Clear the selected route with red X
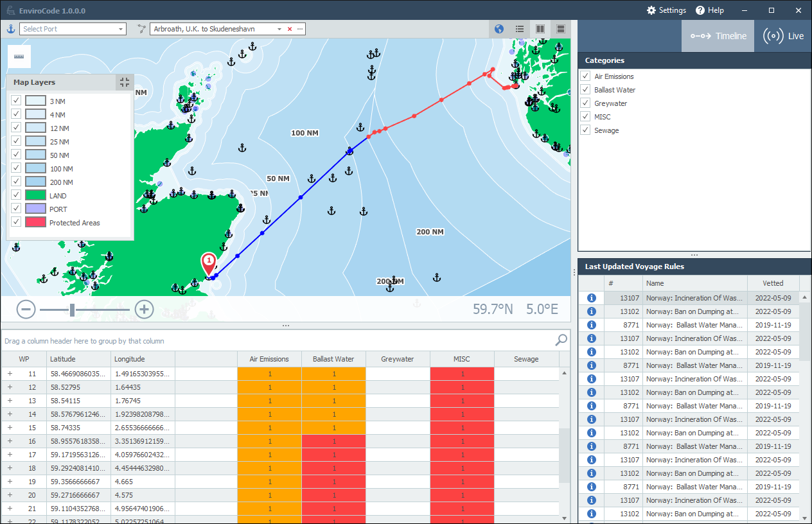 pyautogui.click(x=290, y=29)
